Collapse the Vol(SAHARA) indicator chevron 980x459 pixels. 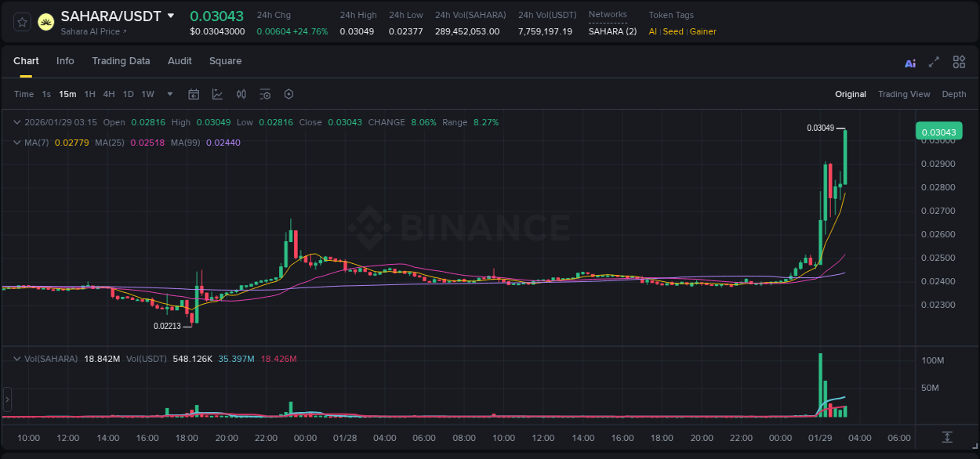coord(16,359)
